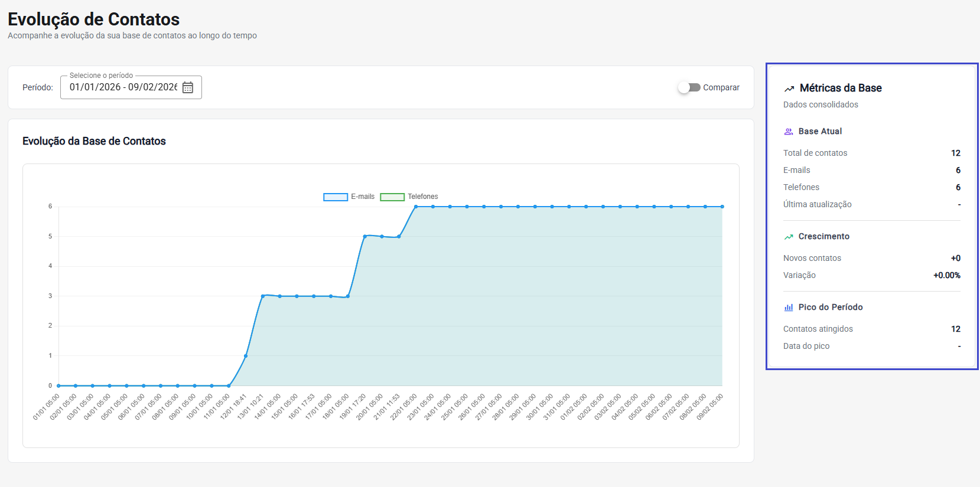Hide the Telefones series via legend label
This screenshot has height=487, width=980.
click(x=422, y=197)
